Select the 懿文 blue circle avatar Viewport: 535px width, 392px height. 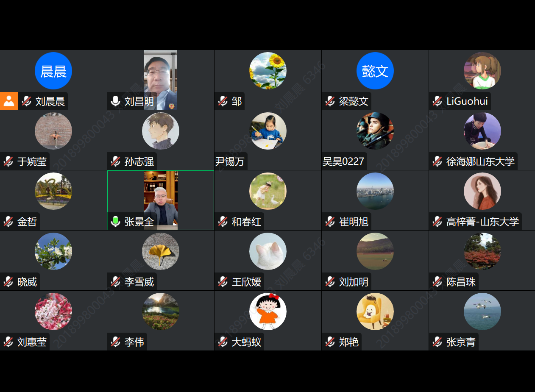click(x=375, y=71)
